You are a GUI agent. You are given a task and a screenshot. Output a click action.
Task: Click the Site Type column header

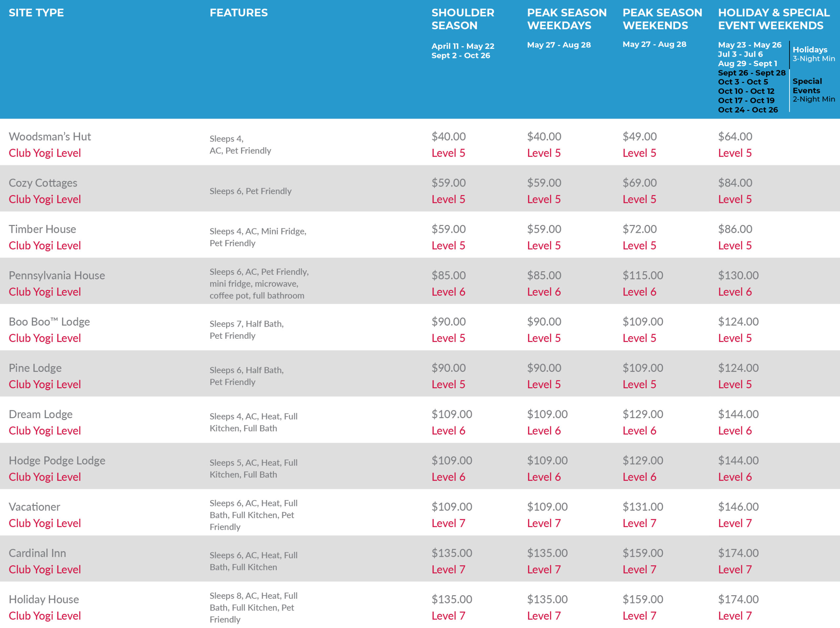coord(36,13)
